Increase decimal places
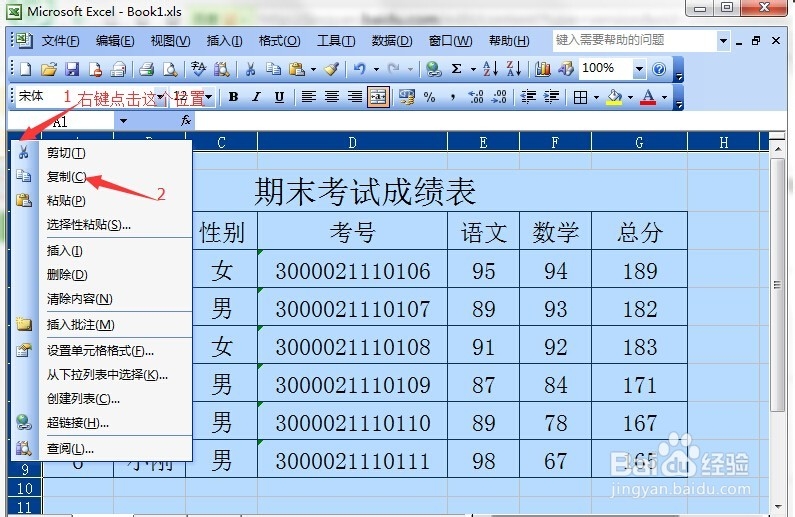The width and height of the screenshot is (795, 517). tap(476, 97)
